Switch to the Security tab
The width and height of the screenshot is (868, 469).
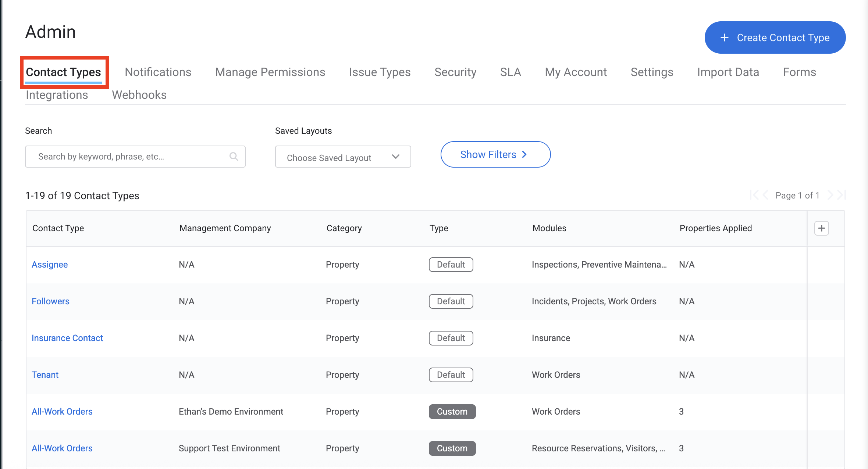(x=455, y=72)
